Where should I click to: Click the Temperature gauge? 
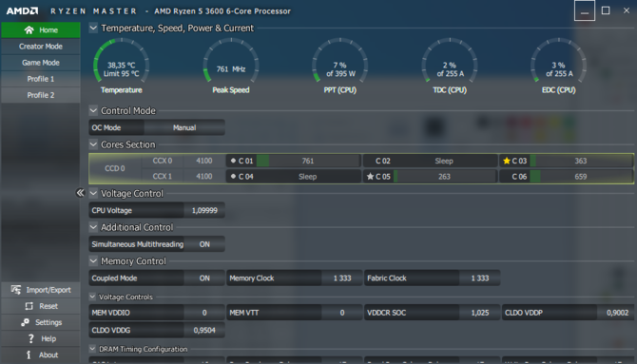click(121, 61)
